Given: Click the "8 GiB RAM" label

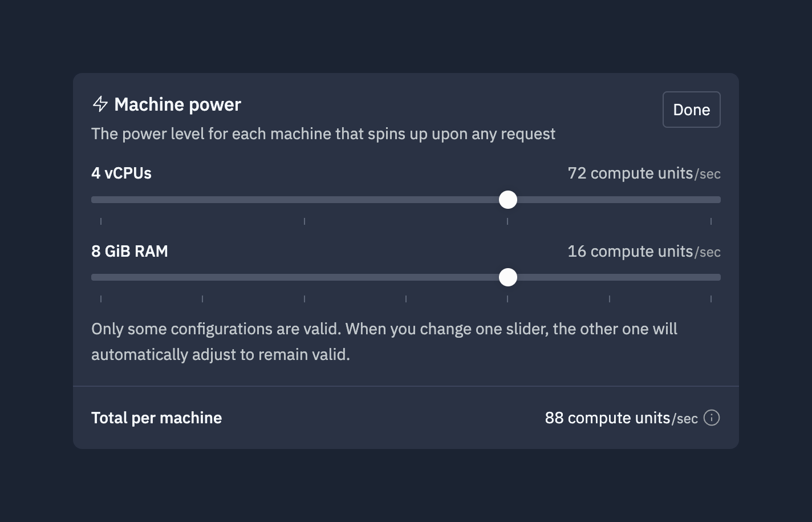Looking at the screenshot, I should [129, 252].
